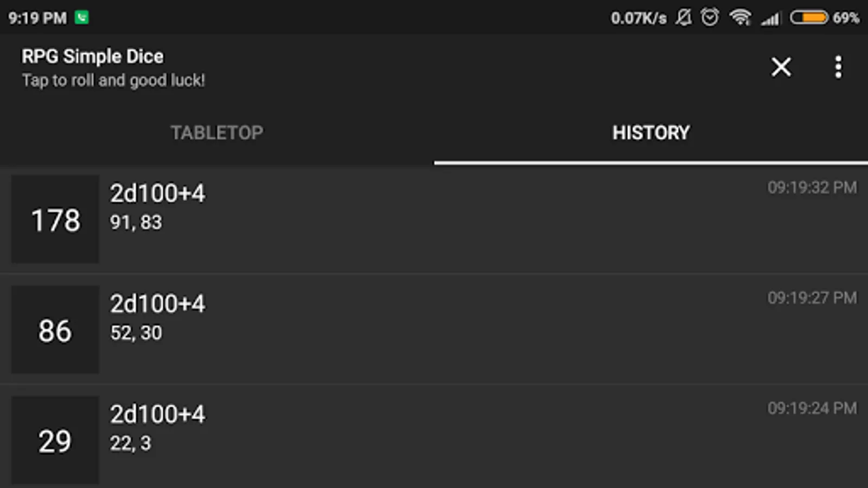Click the RPG Simple Dice title

click(93, 56)
